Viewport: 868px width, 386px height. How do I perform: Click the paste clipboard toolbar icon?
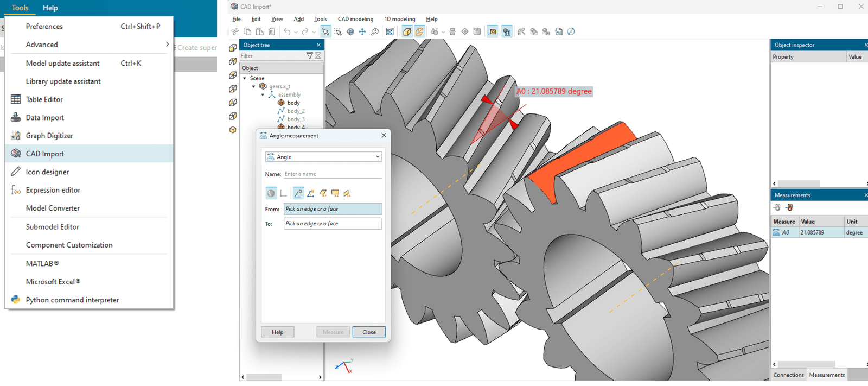(x=259, y=31)
